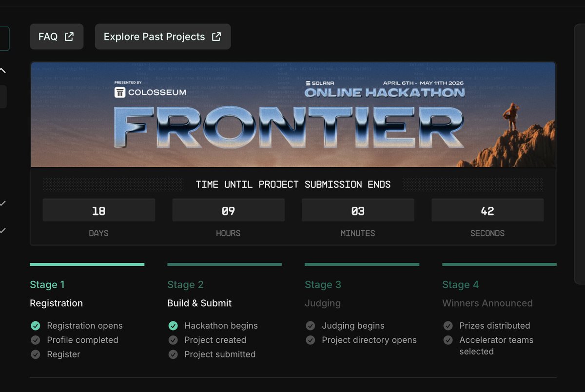Click the Explore Past Projects button
The width and height of the screenshot is (585, 392).
163,37
